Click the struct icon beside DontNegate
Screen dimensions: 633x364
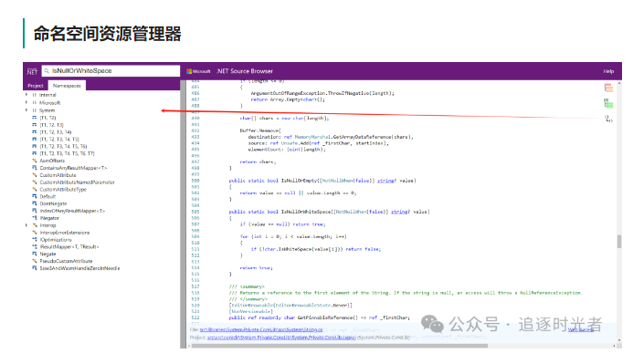(35, 203)
